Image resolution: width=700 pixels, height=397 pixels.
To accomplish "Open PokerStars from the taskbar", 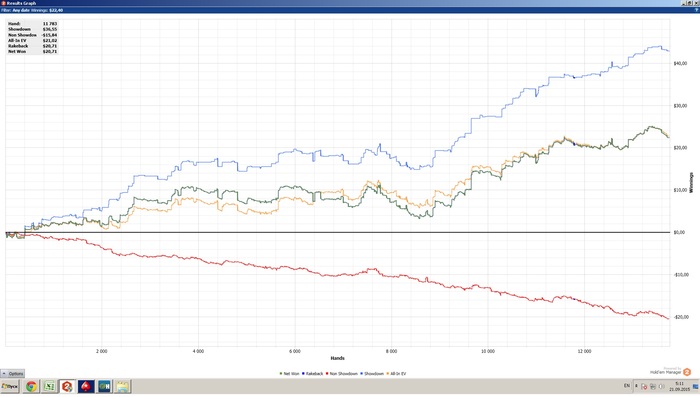I will tap(86, 386).
